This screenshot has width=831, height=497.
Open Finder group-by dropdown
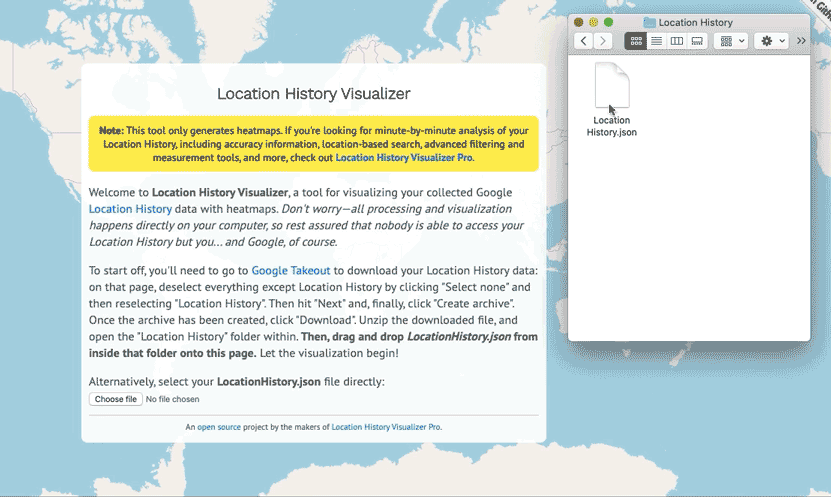pyautogui.click(x=731, y=41)
